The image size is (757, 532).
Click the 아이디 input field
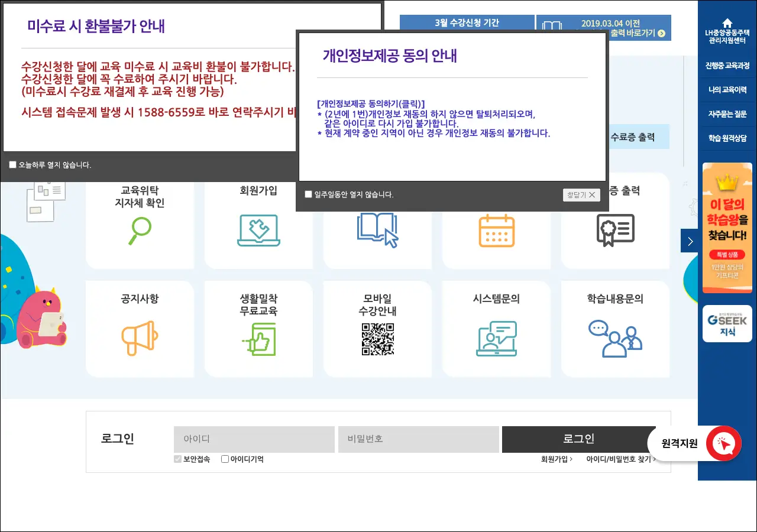pos(254,440)
